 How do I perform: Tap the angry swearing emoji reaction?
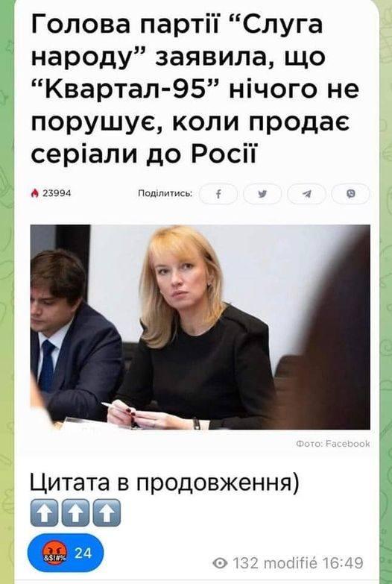coord(54,553)
